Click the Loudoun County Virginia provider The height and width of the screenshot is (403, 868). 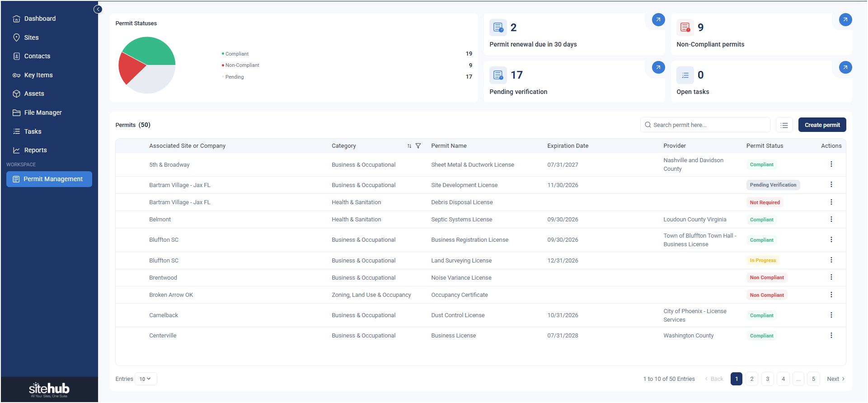[x=694, y=220]
